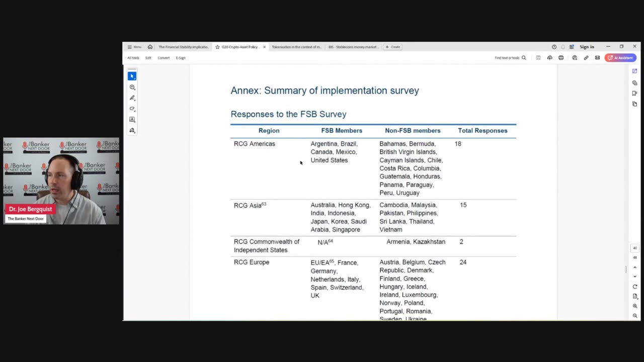Open the AI Assistant button
Image resolution: width=644 pixels, height=362 pixels.
pyautogui.click(x=620, y=58)
